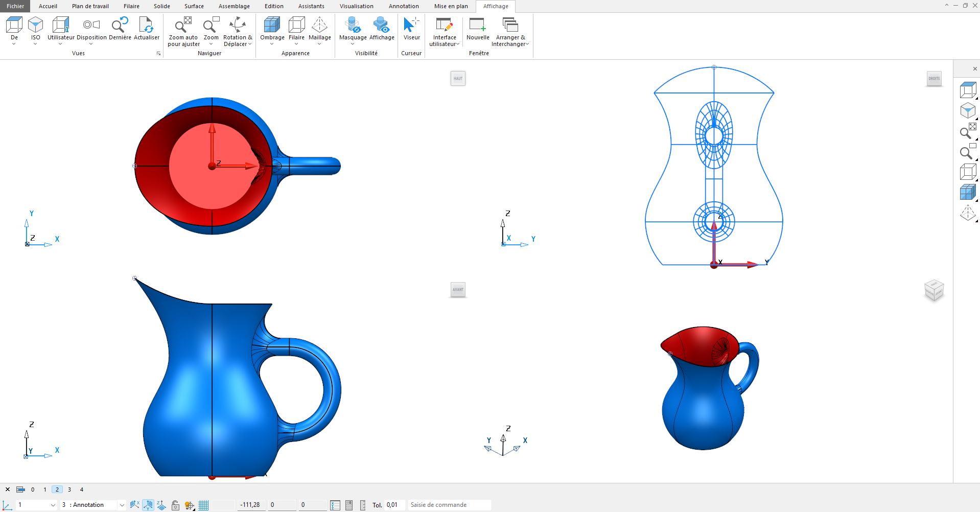This screenshot has width=980, height=512.
Task: Click the Maillage mesh display icon
Action: pyautogui.click(x=319, y=25)
